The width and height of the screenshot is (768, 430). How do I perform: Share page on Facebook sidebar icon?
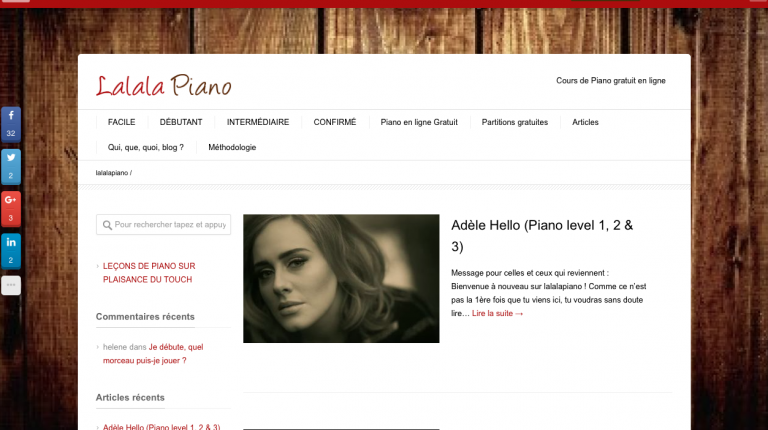pos(11,124)
